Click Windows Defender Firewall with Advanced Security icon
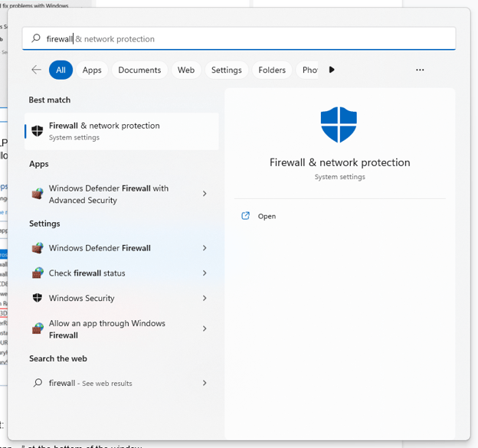The image size is (478, 448). 38,194
